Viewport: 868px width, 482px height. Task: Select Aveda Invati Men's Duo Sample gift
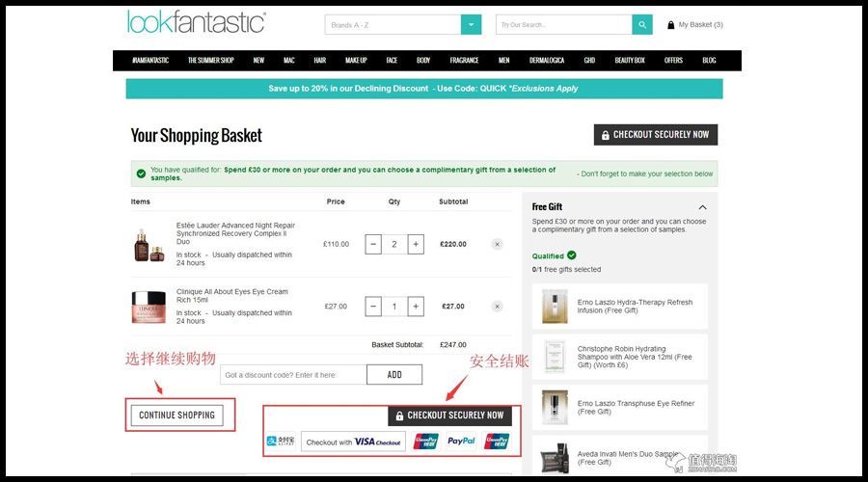[x=620, y=455]
